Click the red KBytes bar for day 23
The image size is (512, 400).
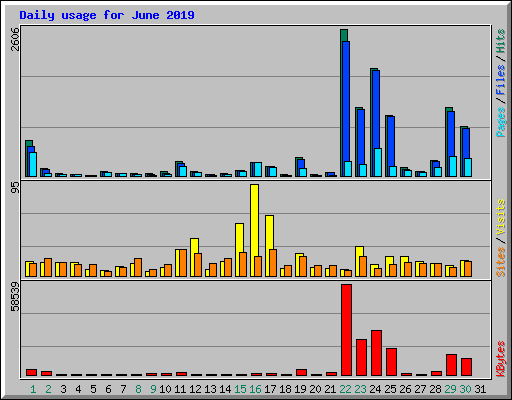pyautogui.click(x=361, y=358)
